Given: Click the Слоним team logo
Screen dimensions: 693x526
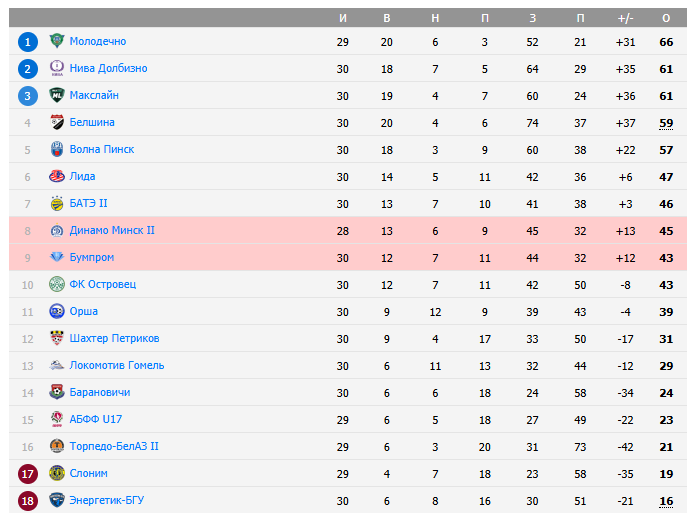Looking at the screenshot, I should pos(57,473).
